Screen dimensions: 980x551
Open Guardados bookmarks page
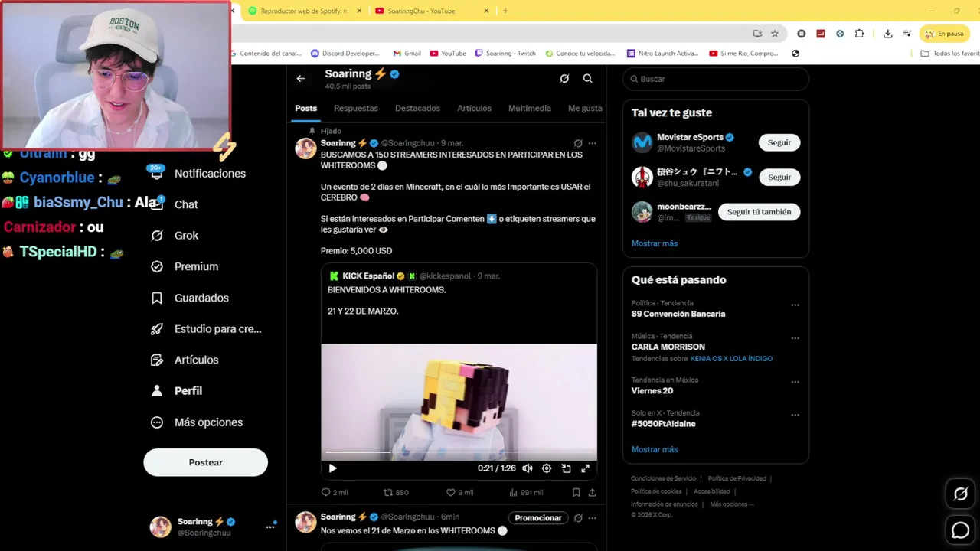[190, 298]
